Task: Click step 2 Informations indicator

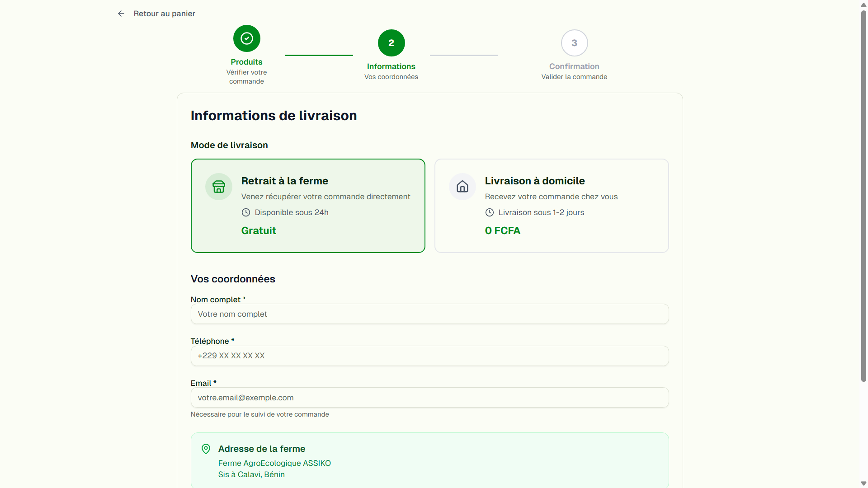Action: pos(391,43)
